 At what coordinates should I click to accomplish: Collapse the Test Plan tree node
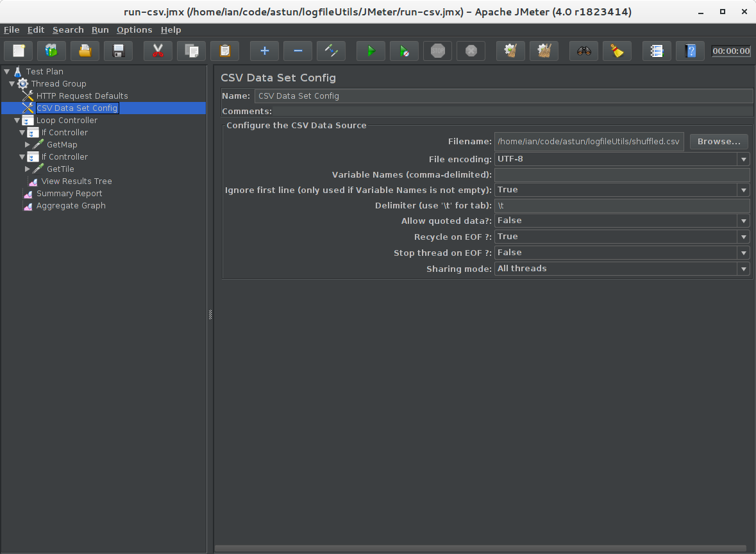(7, 71)
